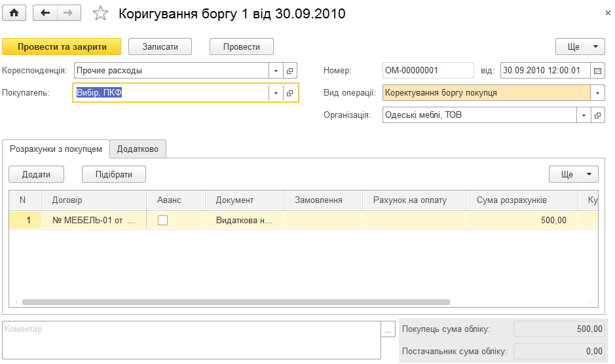The image size is (615, 364).
Task: Switch to the Додатково tab
Action: (x=138, y=149)
